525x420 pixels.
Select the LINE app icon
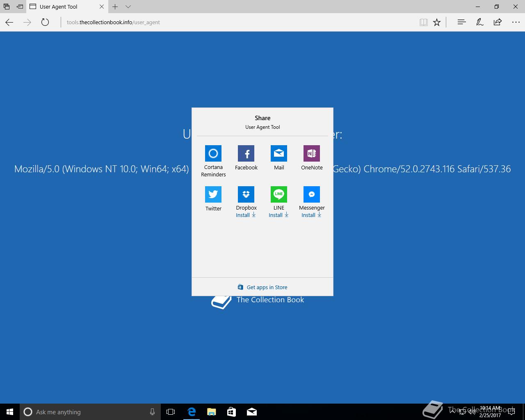(279, 194)
